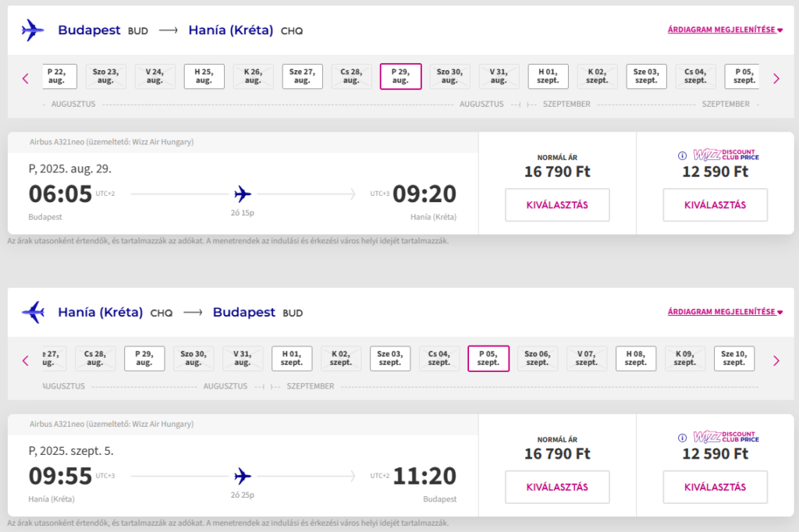Show later outbound dates with right arrow
799x532 pixels.
[776, 78]
